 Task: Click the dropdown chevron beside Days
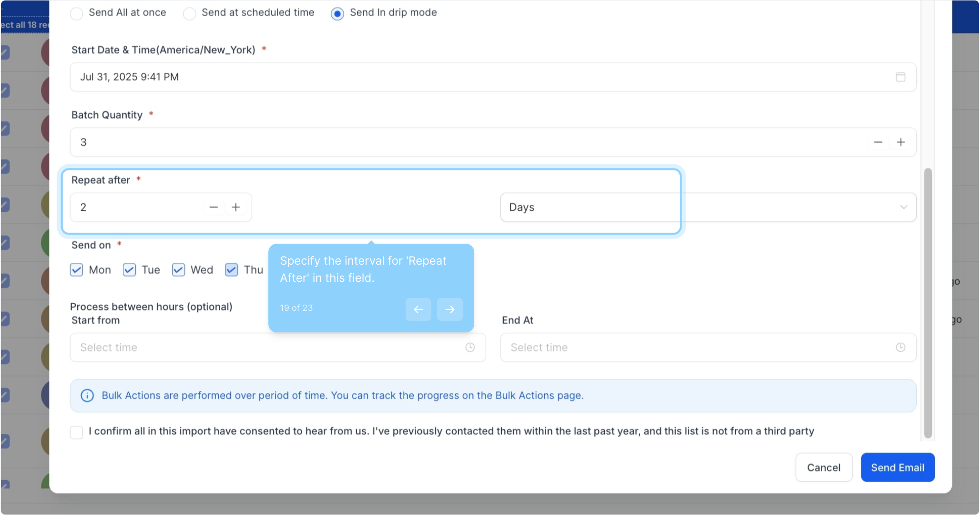click(x=903, y=207)
